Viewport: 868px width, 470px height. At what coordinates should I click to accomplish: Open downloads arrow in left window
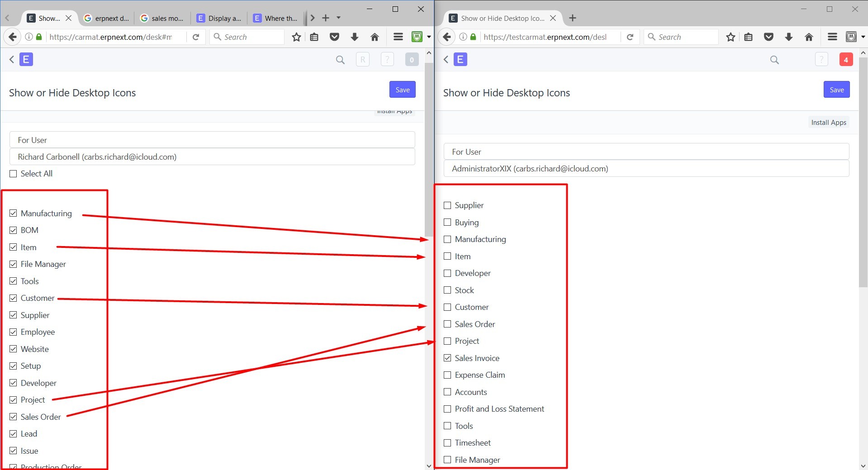click(355, 37)
